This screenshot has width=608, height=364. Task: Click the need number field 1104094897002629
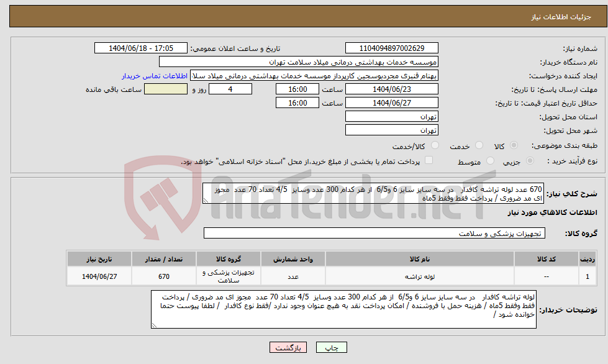tap(391, 47)
